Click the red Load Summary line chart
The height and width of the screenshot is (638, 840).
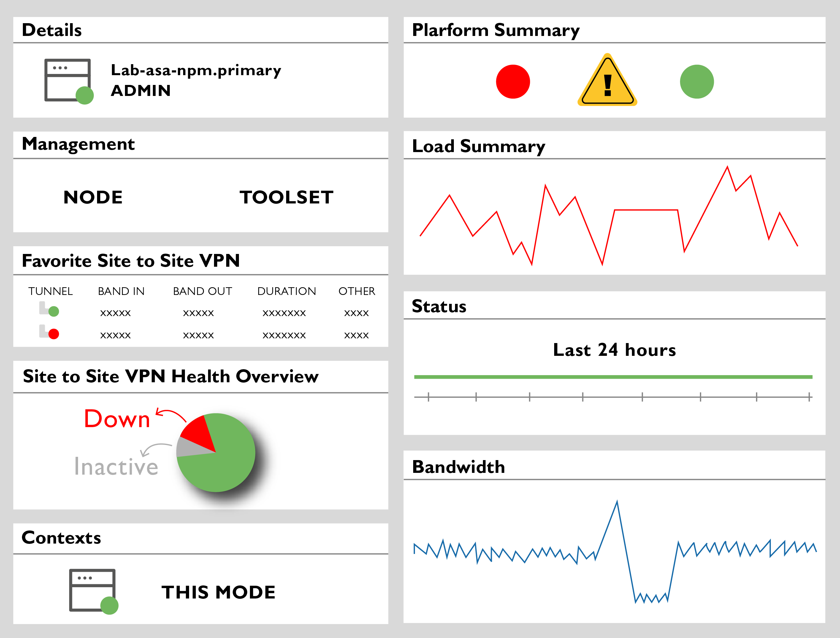pyautogui.click(x=608, y=215)
